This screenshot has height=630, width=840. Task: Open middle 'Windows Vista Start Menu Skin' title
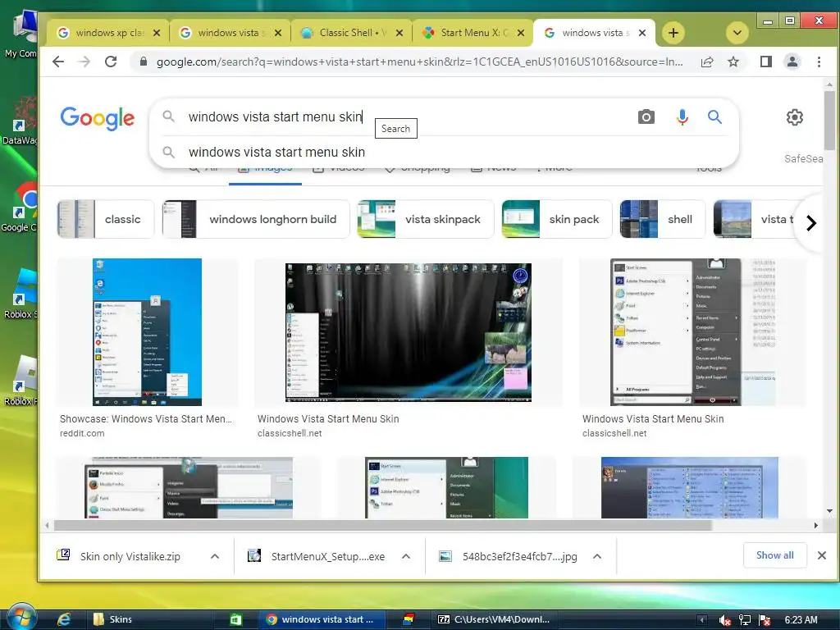pyautogui.click(x=328, y=419)
